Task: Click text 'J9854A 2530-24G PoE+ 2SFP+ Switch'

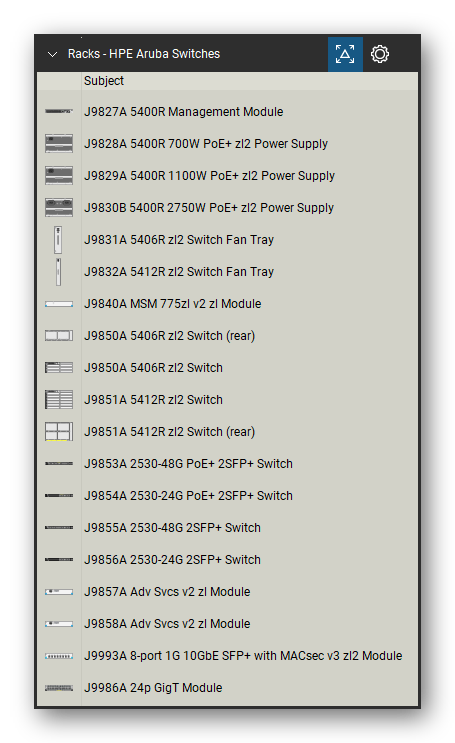Action: 188,496
